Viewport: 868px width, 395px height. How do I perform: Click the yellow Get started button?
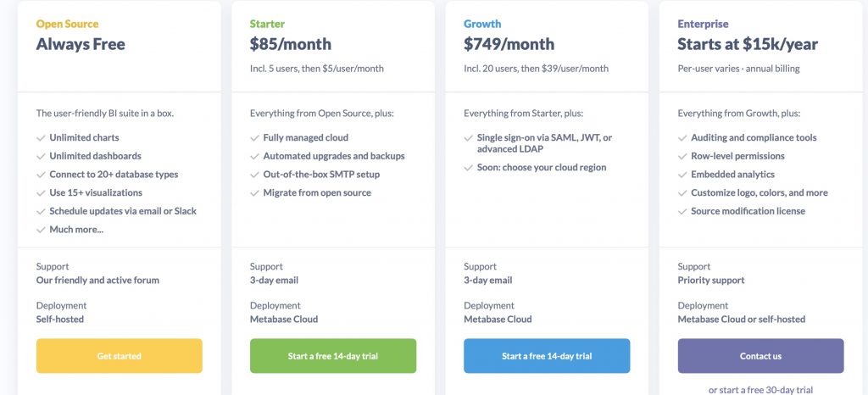[119, 356]
